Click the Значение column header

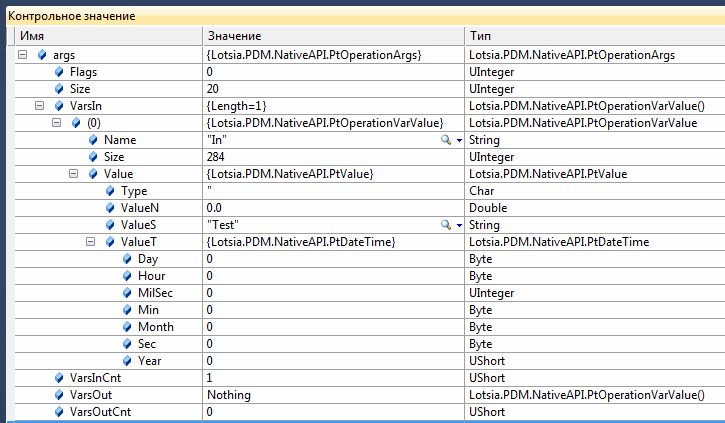330,36
